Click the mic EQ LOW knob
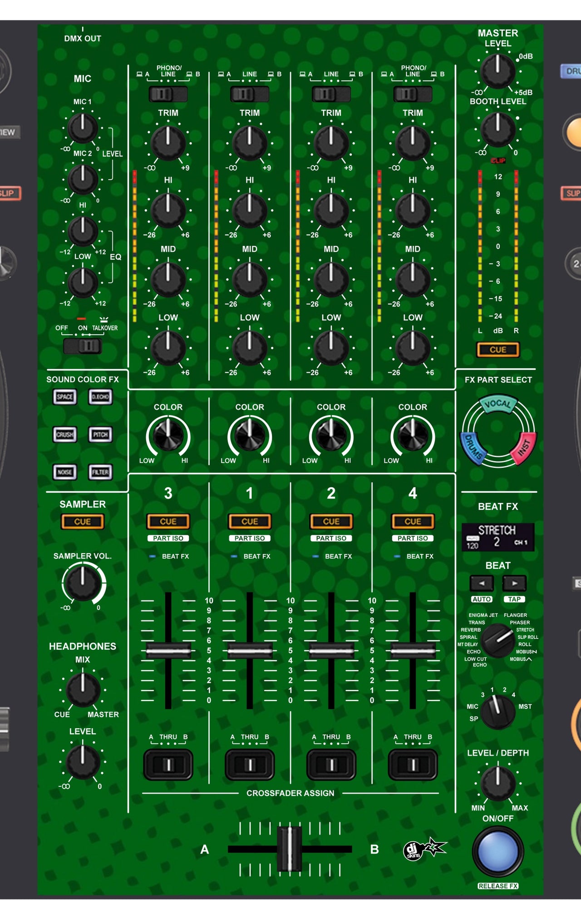 (83, 282)
